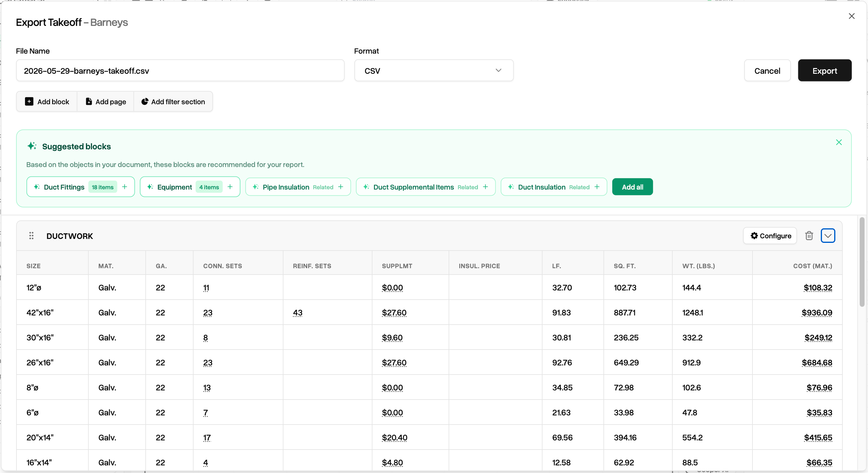Image resolution: width=868 pixels, height=473 pixels.
Task: Add the Duct Supplemental Items block
Action: coord(425,187)
